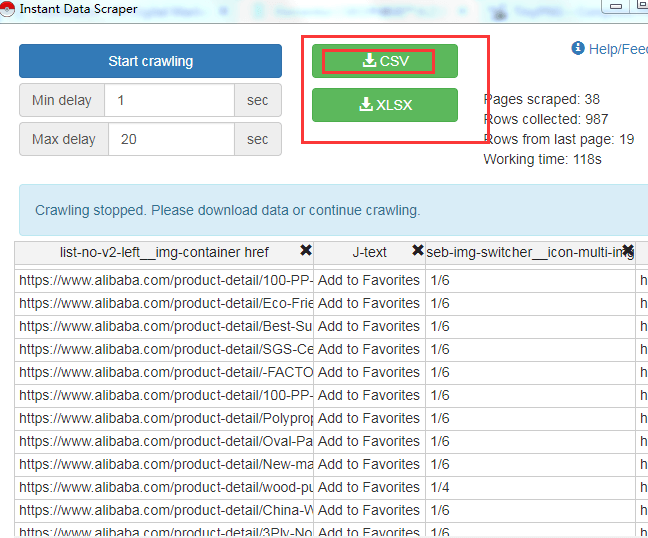
Task: Click the download arrow icon on the XLSX button
Action: (x=366, y=104)
